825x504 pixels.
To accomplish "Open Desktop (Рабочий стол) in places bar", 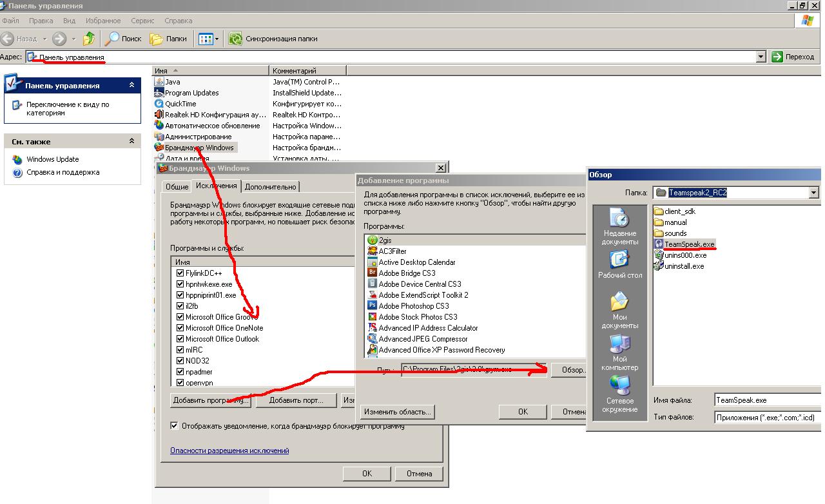I will [619, 265].
